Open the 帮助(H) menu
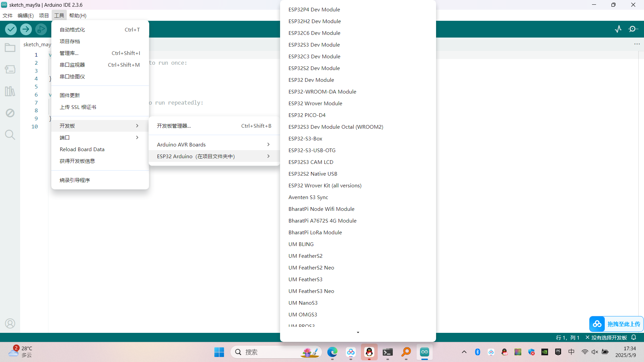Image resolution: width=644 pixels, height=362 pixels. coord(78,15)
